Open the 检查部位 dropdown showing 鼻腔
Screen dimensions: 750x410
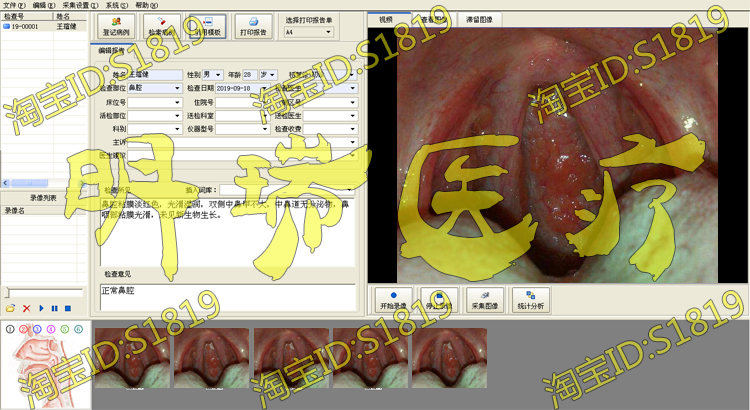click(177, 88)
